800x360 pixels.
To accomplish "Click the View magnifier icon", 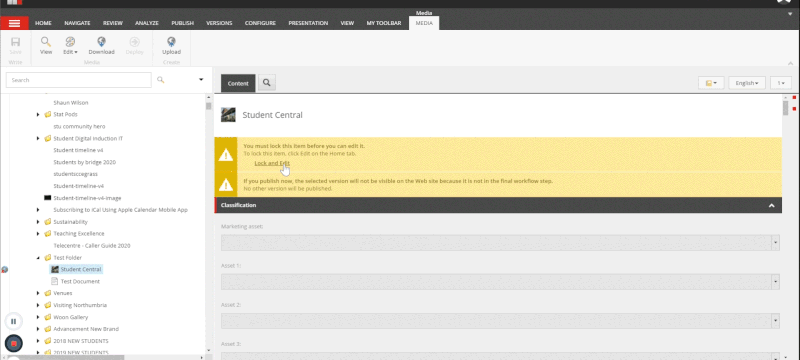I will tap(46, 42).
